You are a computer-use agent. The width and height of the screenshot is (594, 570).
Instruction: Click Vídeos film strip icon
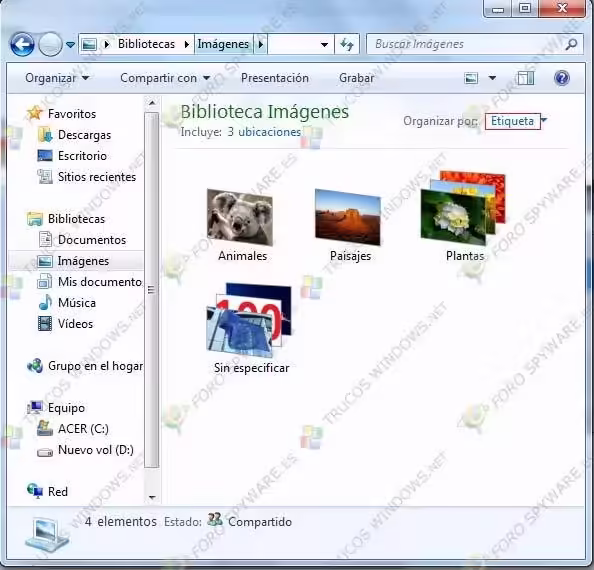pyautogui.click(x=45, y=323)
